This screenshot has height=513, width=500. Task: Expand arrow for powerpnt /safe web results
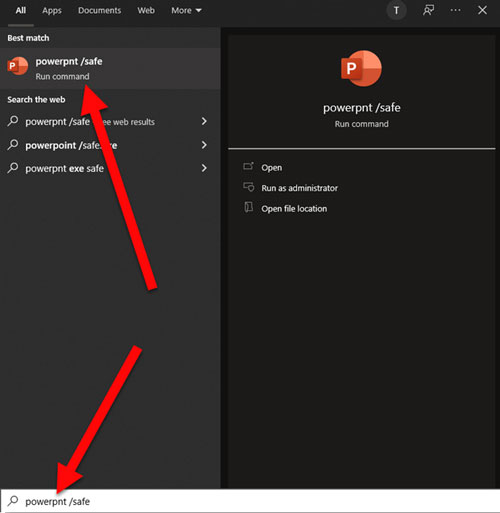[x=204, y=121]
